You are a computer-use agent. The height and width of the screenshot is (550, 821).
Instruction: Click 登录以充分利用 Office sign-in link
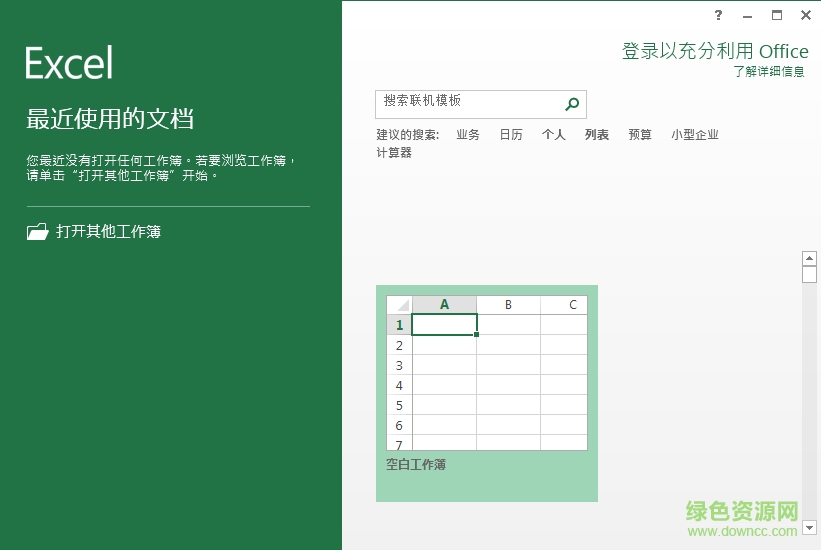[714, 51]
